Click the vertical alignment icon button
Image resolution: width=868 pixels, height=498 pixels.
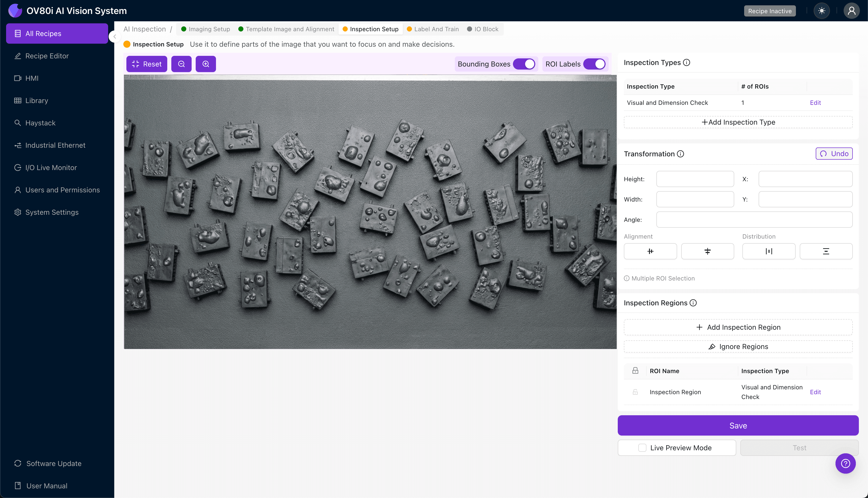click(707, 251)
